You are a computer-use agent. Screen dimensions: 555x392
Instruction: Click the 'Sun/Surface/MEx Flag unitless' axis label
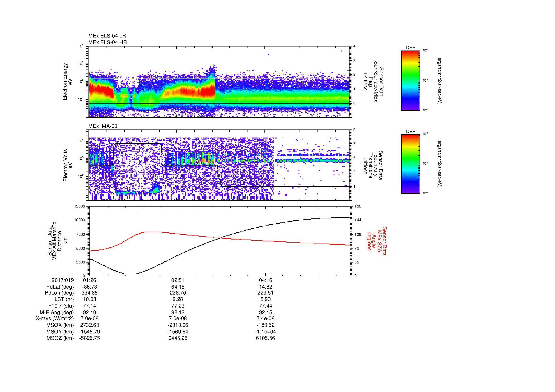click(x=374, y=82)
